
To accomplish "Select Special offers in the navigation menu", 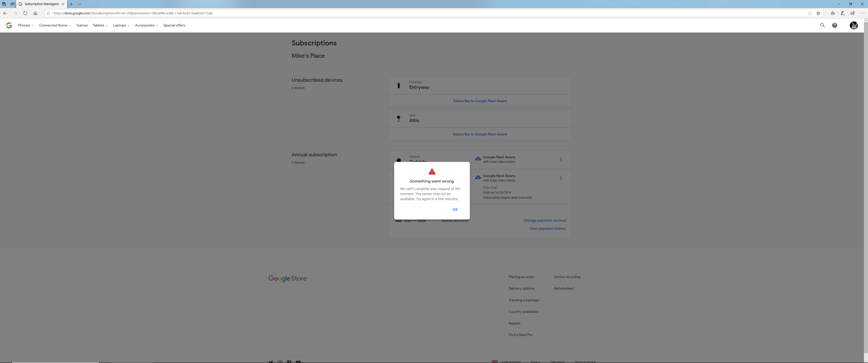I will [174, 25].
